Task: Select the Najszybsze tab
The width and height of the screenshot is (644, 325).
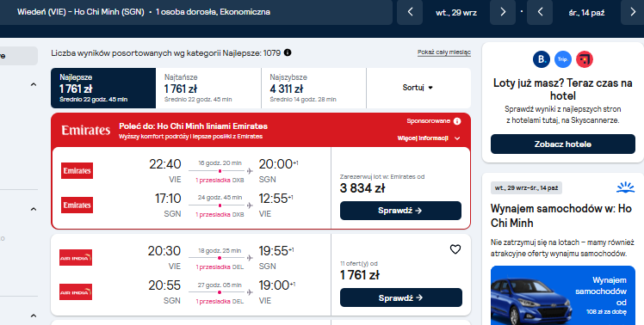Action: tap(313, 88)
